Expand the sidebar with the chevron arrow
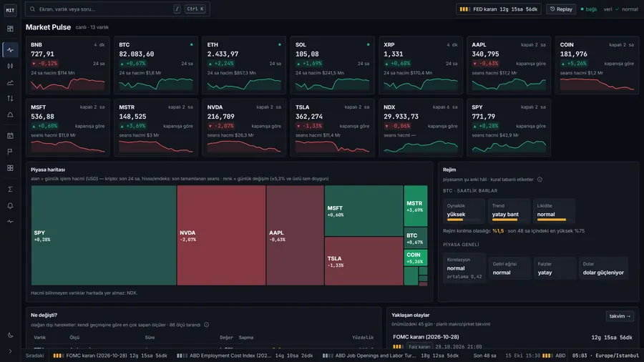Viewport: 644px width, 362px height. pos(10,351)
